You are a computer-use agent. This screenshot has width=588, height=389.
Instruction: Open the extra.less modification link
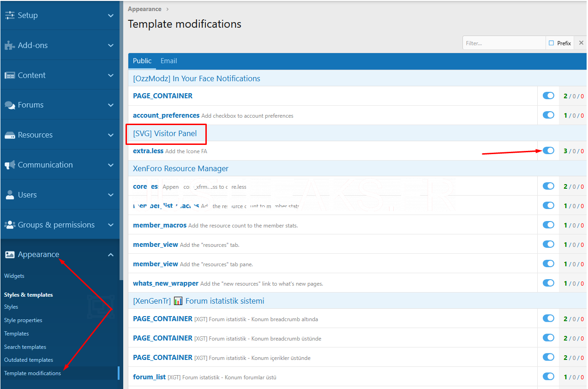pyautogui.click(x=148, y=151)
